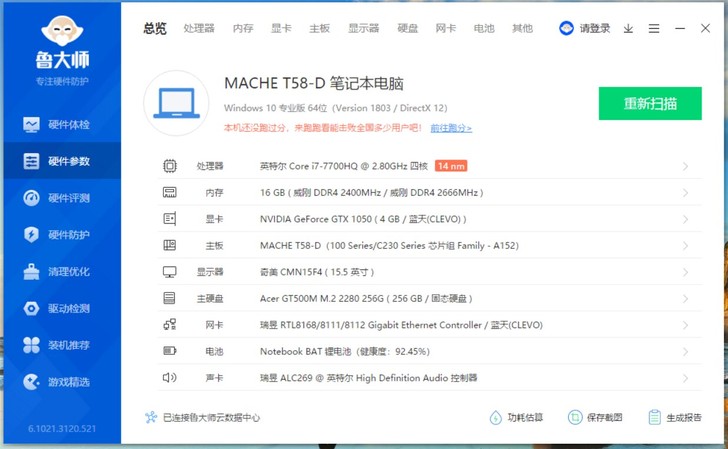The height and width of the screenshot is (449, 728).
Task: Expand the 网卡 RTL8168 row chevron
Action: tap(685, 325)
